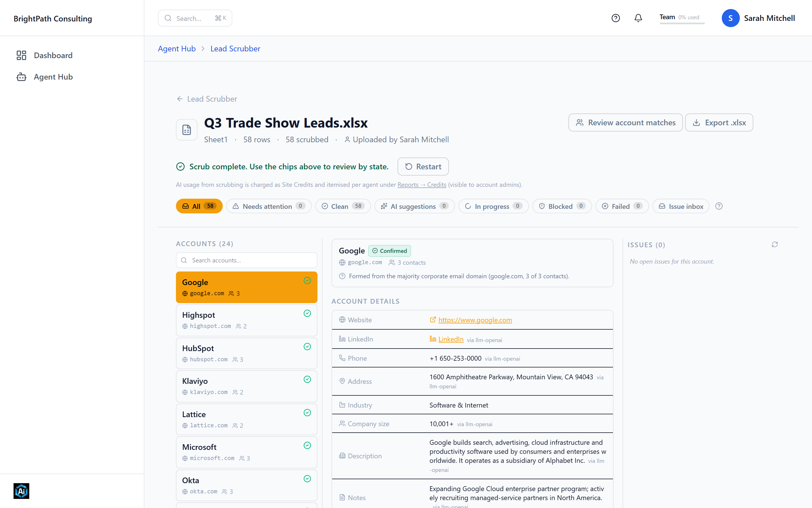The image size is (812, 508).
Task: Click Okta confirmed checkmark icon
Action: point(307,478)
